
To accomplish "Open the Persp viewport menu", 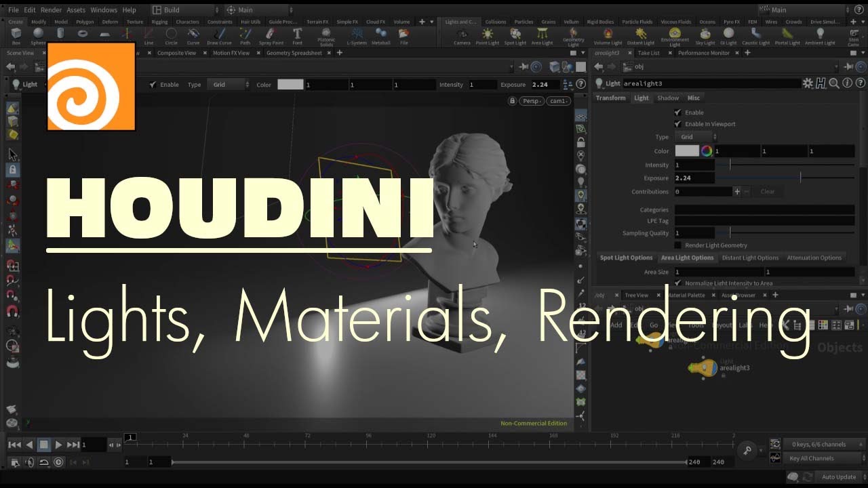I will pos(533,101).
